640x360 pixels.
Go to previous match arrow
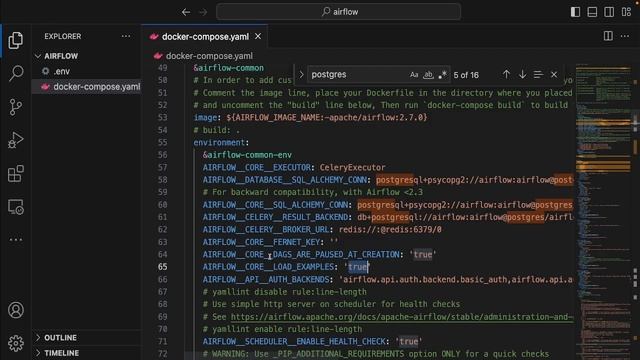click(506, 74)
